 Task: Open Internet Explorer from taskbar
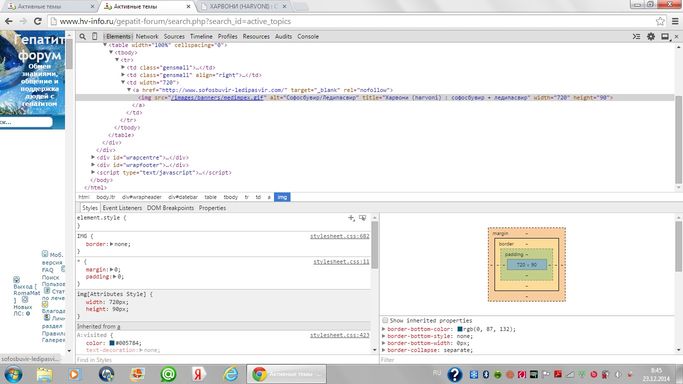(x=230, y=374)
